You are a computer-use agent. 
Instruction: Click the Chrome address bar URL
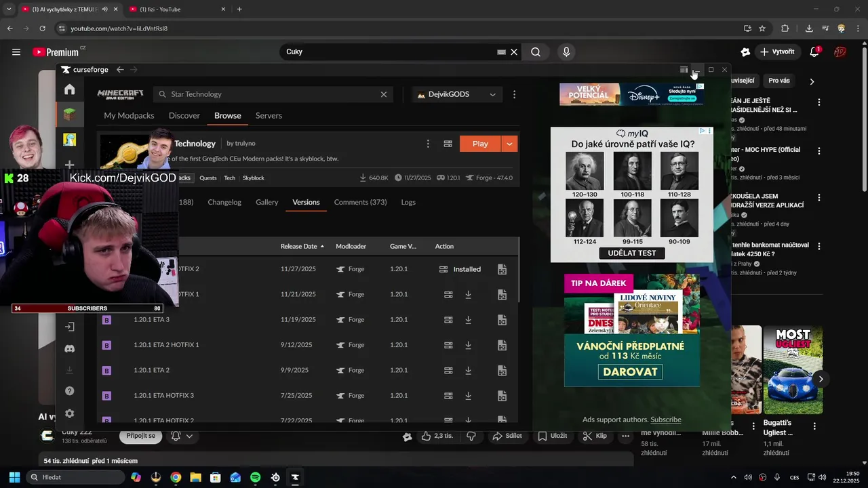coord(119,28)
